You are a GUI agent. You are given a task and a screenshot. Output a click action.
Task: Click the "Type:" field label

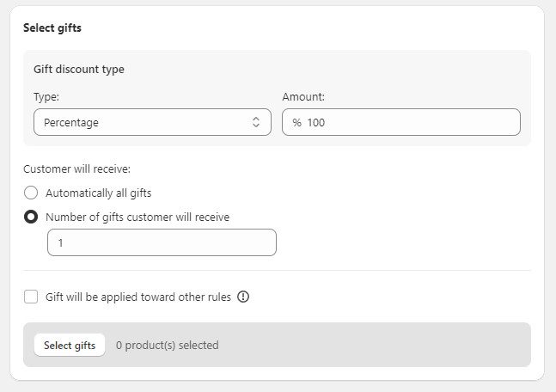46,97
